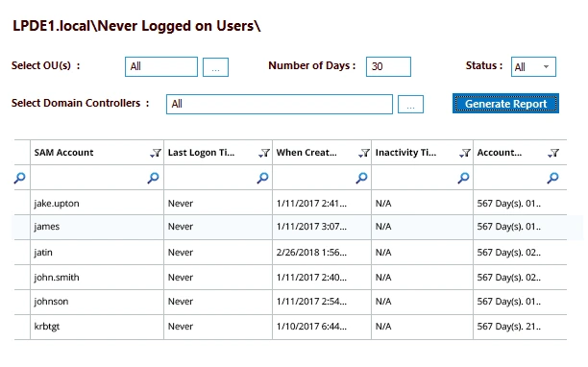
Task: Open the Select OU(s) browse button
Action: point(215,67)
